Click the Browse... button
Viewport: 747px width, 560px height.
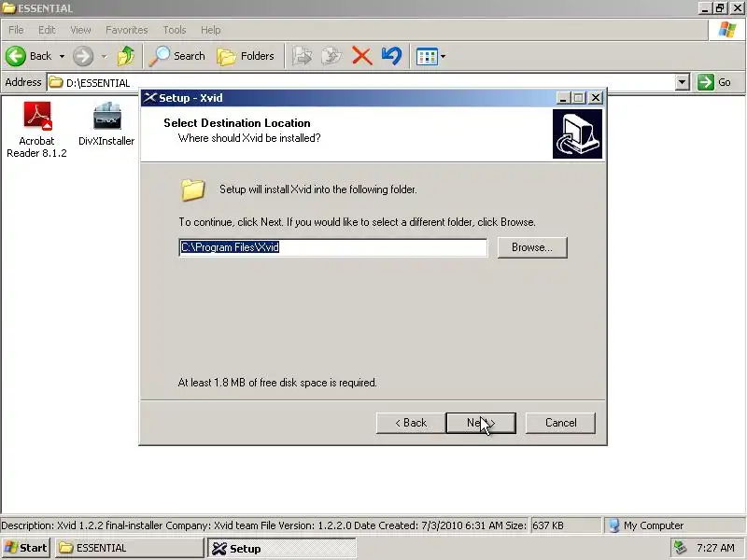pos(532,247)
